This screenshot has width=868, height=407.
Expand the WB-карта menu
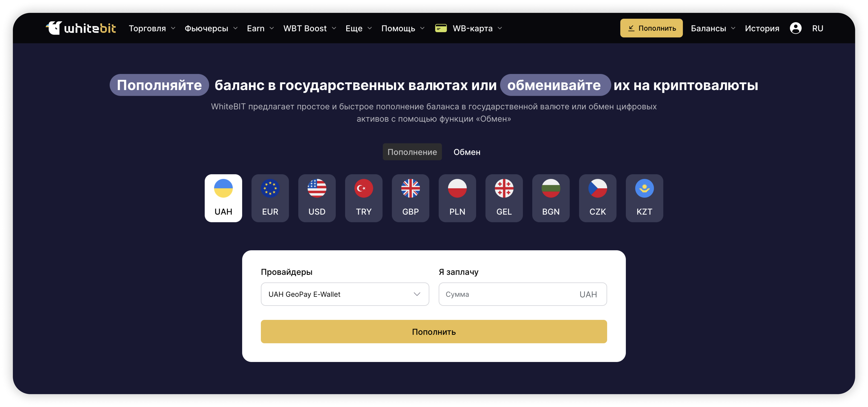[477, 28]
